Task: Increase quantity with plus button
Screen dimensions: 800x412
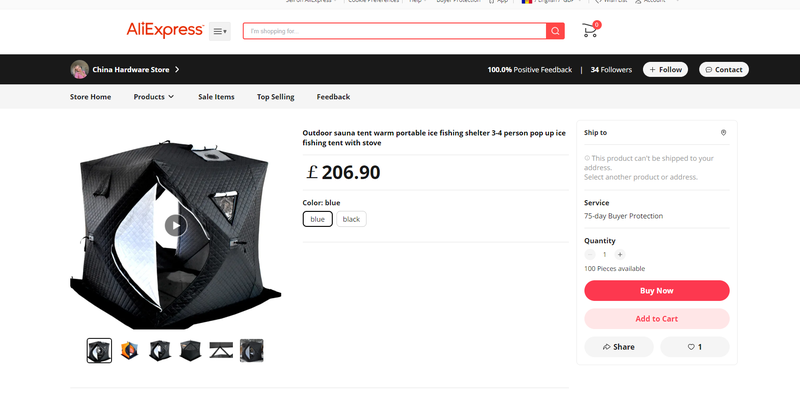Action: (x=619, y=254)
